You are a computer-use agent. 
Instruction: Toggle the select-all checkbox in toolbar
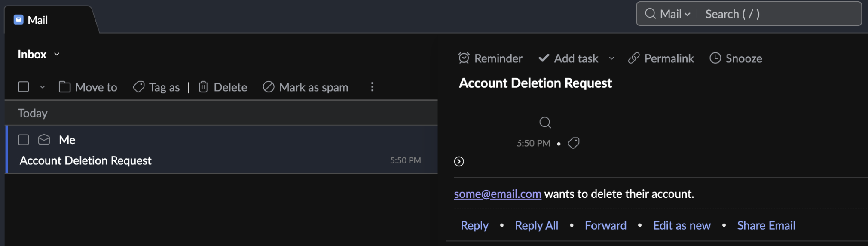coord(24,87)
